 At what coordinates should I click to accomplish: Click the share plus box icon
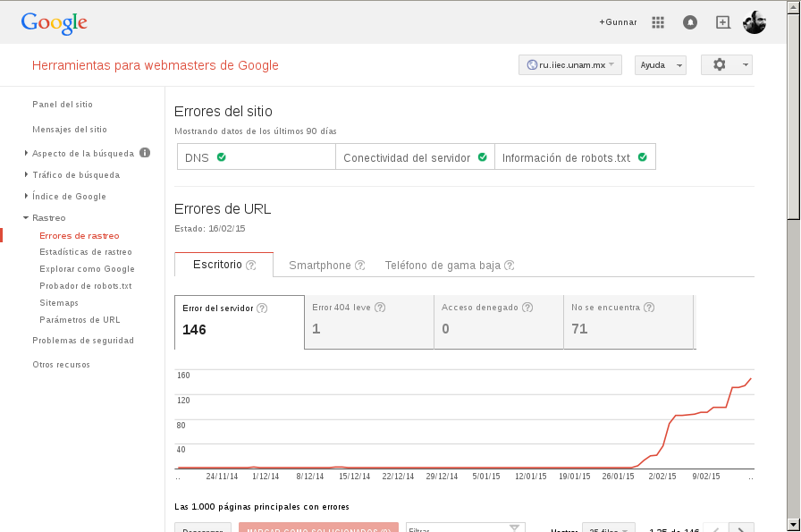click(723, 22)
